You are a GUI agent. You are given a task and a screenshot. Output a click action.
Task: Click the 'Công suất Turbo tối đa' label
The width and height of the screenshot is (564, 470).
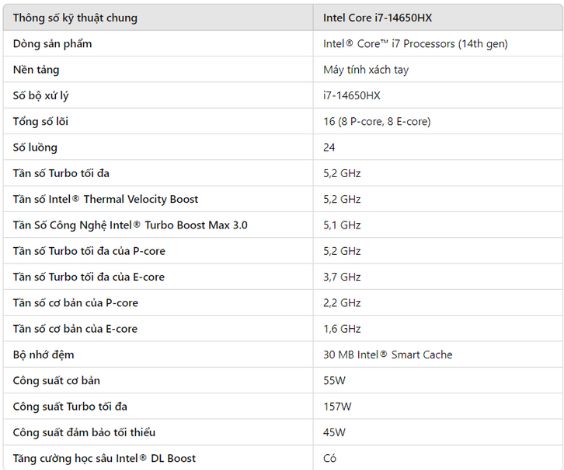click(70, 406)
